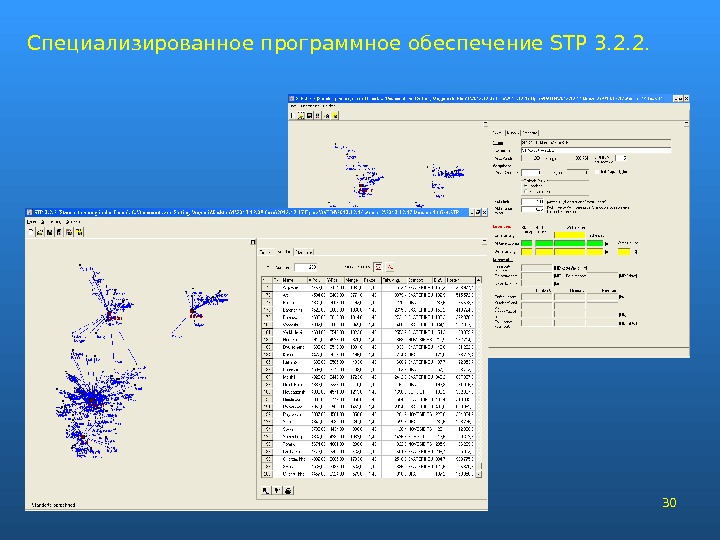Switch to first tab above the table
This screenshot has height=540, width=720.
[x=266, y=252]
